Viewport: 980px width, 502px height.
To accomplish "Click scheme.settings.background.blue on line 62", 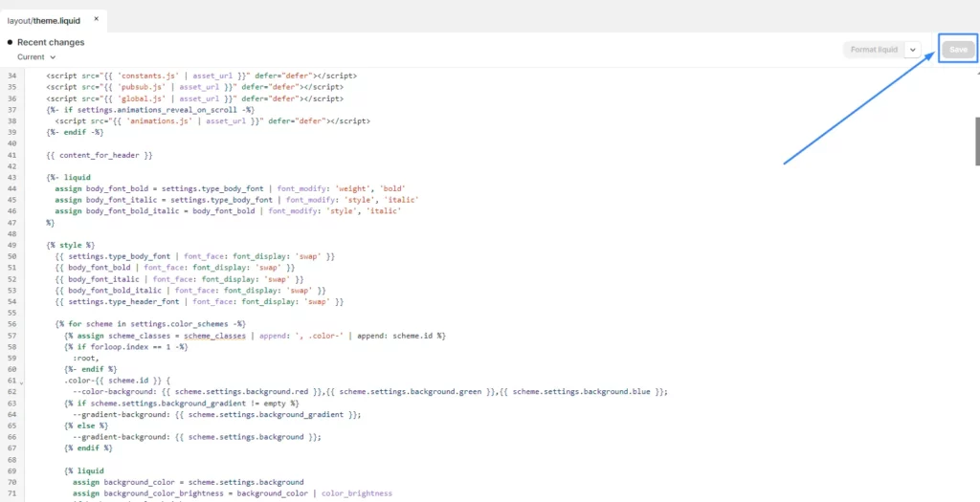I will [583, 391].
